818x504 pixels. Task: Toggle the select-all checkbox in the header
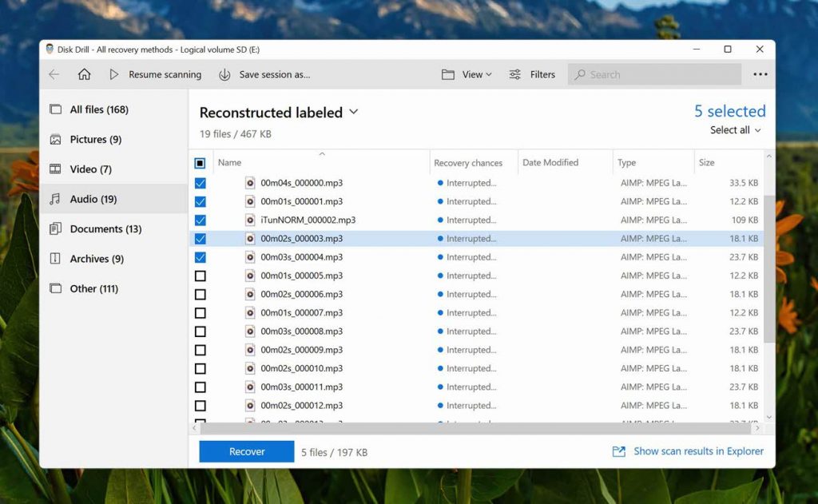tap(200, 162)
